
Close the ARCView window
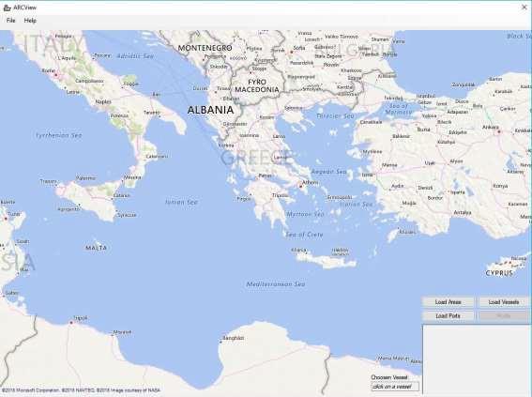click(524, 8)
